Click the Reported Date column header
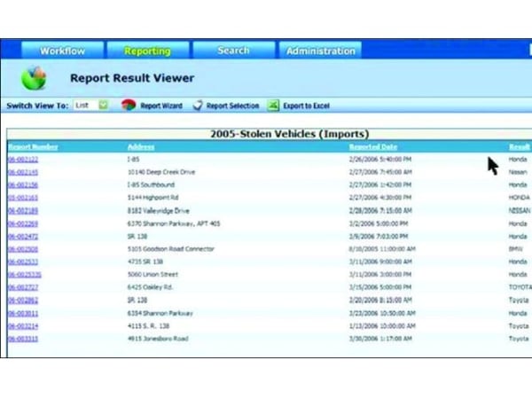532x399 pixels. (x=372, y=146)
